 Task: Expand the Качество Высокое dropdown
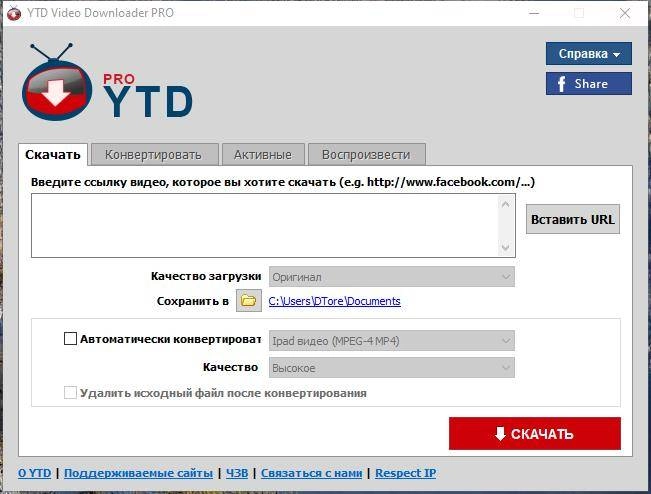click(x=392, y=368)
